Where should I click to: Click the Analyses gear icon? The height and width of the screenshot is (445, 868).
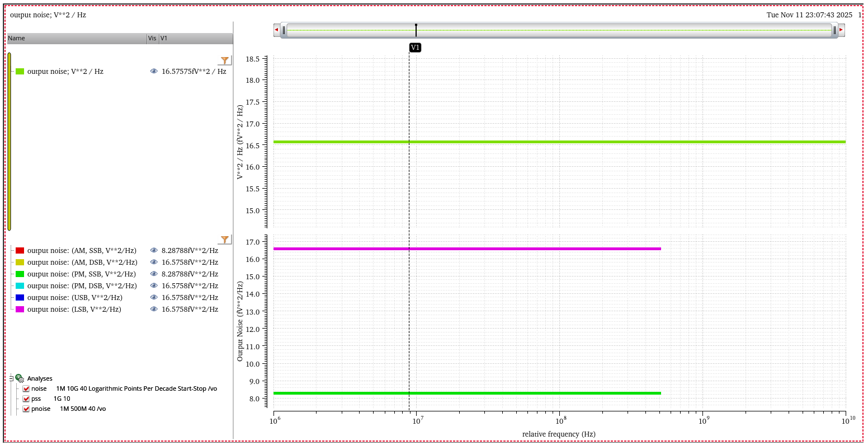20,378
